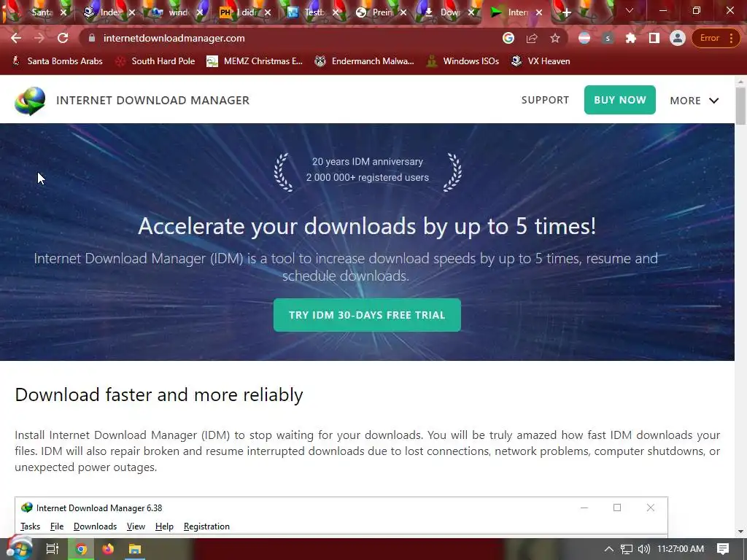Bookmark this page with the star icon
The width and height of the screenshot is (747, 560).
[x=555, y=38]
